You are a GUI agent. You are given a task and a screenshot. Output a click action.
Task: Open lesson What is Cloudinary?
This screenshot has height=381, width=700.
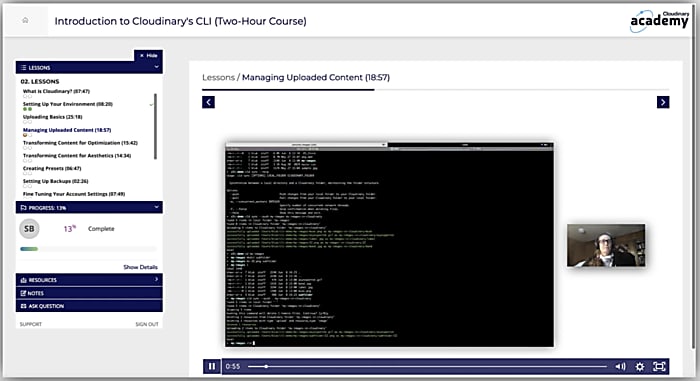[x=56, y=91]
